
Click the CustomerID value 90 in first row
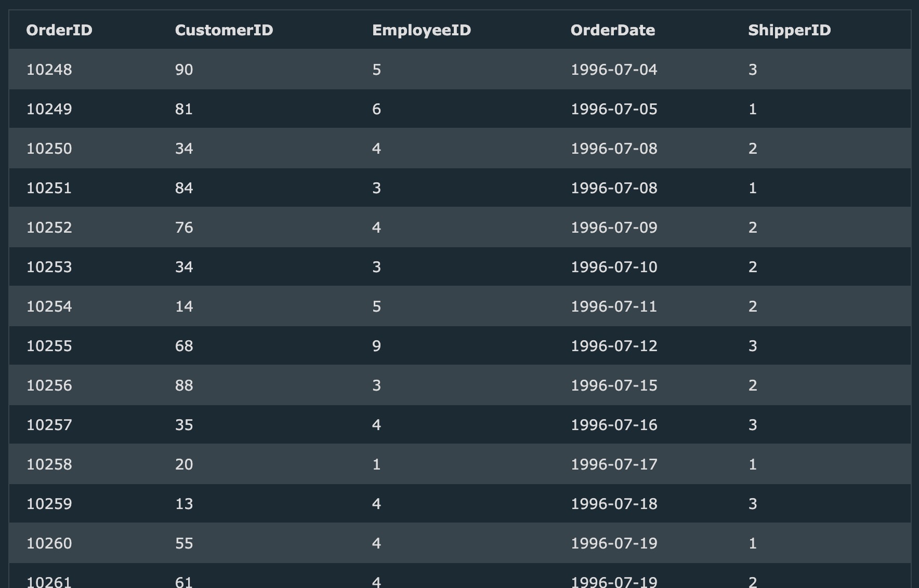click(x=184, y=69)
